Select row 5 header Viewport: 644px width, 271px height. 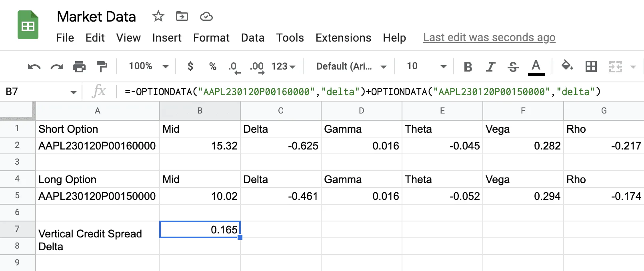click(18, 195)
